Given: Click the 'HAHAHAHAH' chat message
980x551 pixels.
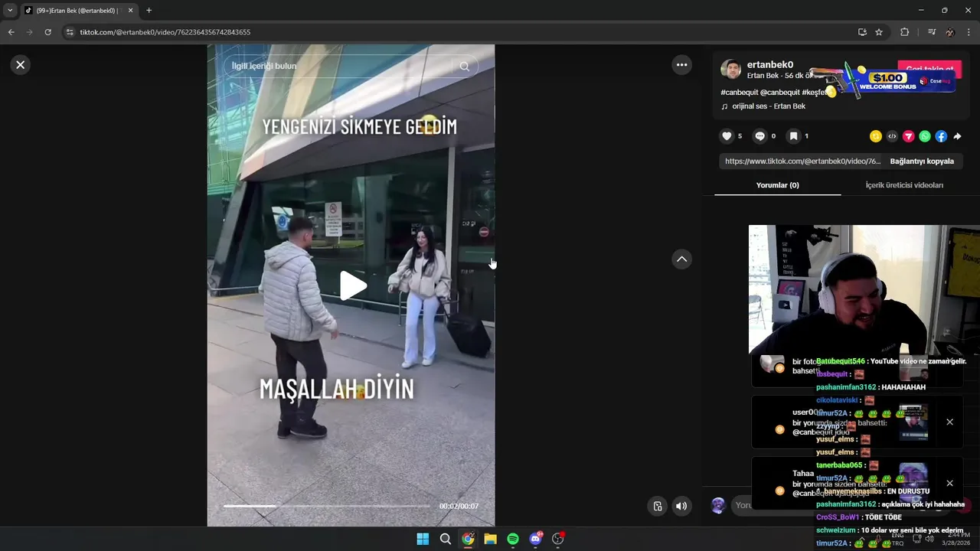Looking at the screenshot, I should (x=903, y=387).
